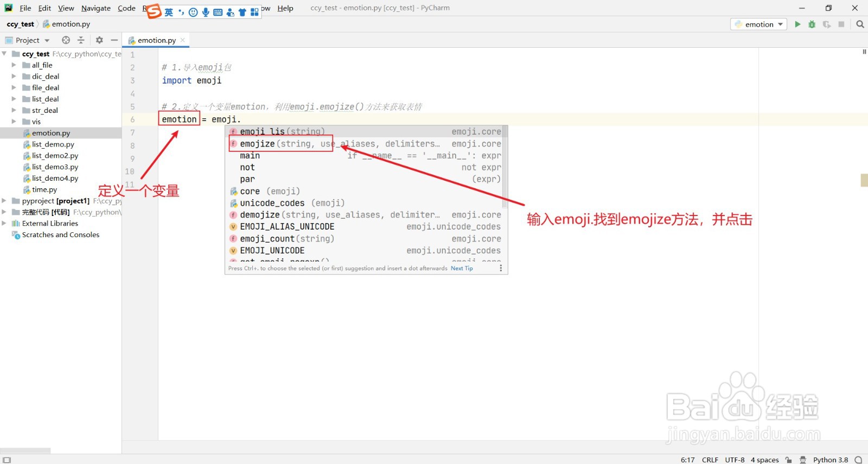Click the warning stripe marker in editor gutter
This screenshot has height=464, width=868.
point(864,180)
